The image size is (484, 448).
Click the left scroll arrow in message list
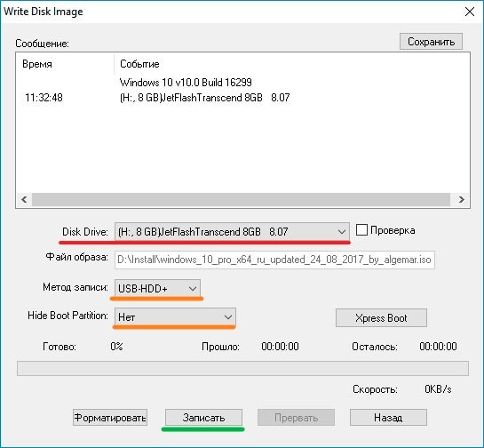point(24,200)
